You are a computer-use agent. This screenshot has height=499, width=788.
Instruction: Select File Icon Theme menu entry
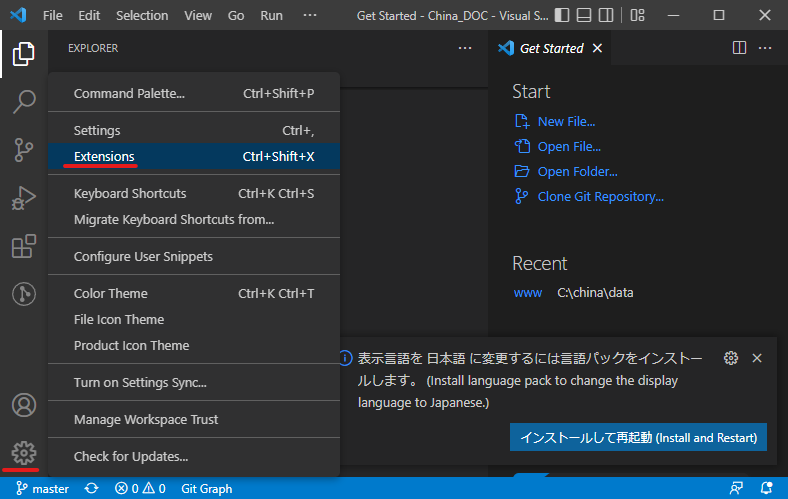click(x=194, y=320)
